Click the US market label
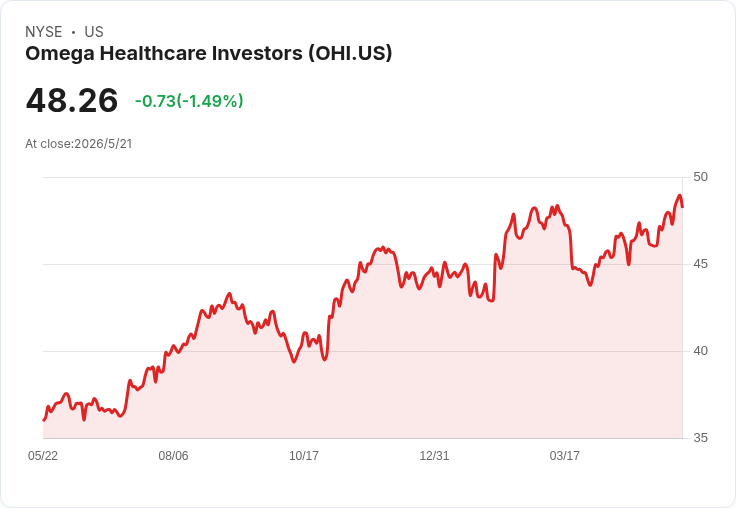The image size is (736, 508). pos(94,32)
